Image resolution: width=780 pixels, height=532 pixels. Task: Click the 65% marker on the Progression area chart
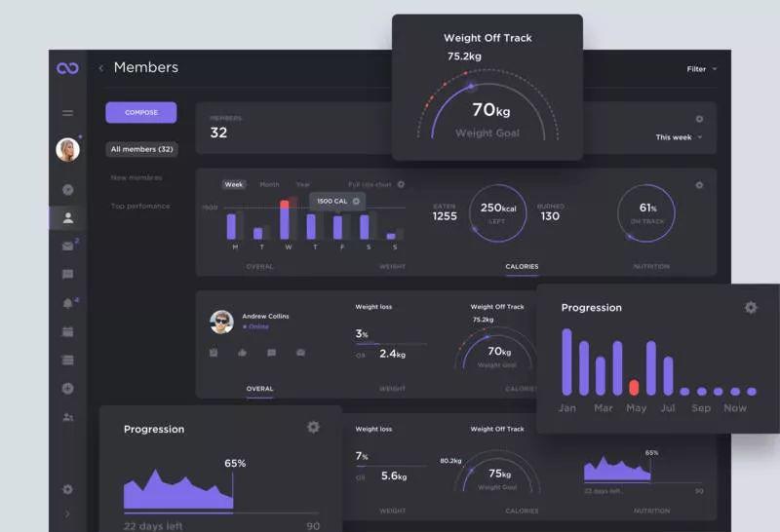click(x=235, y=464)
